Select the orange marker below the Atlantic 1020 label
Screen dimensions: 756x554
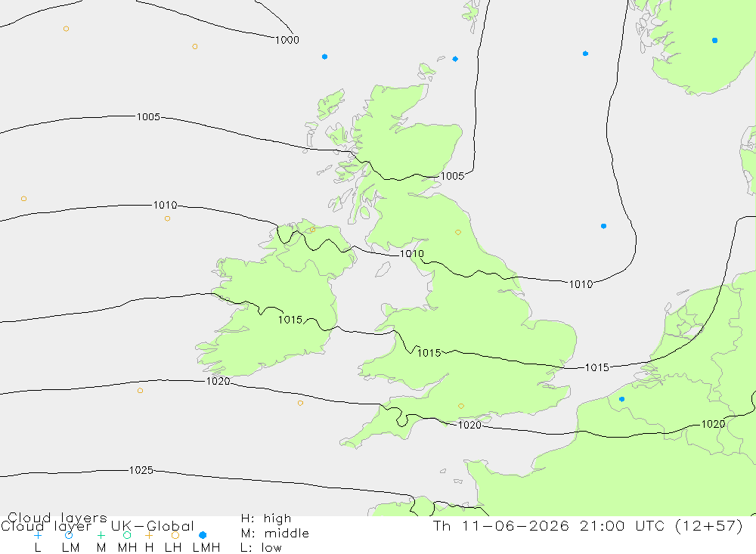[x=140, y=391]
